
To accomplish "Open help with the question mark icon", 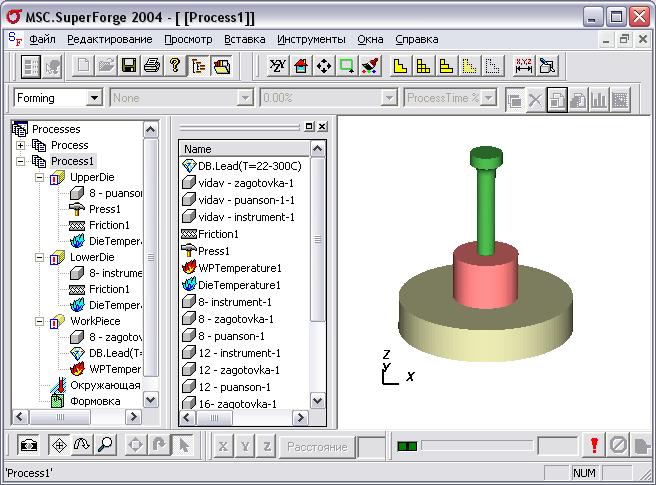I will pyautogui.click(x=175, y=66).
